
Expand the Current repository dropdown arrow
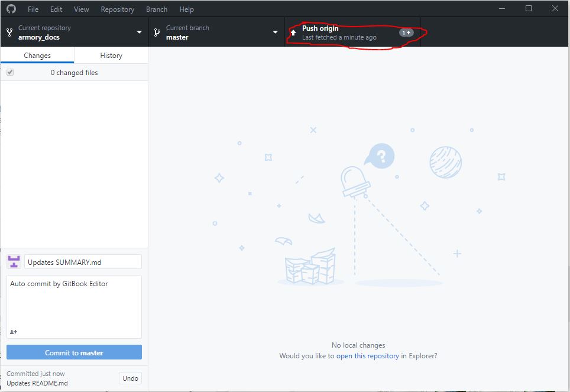tap(139, 33)
